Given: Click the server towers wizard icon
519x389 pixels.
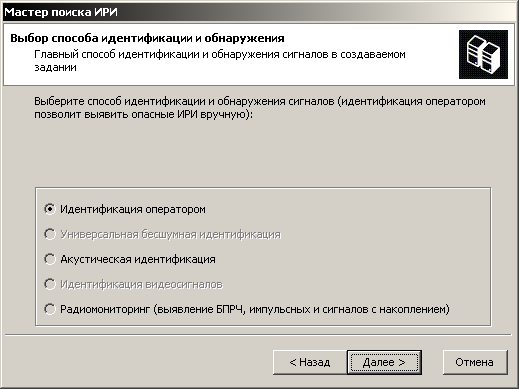Looking at the screenshot, I should 483,54.
